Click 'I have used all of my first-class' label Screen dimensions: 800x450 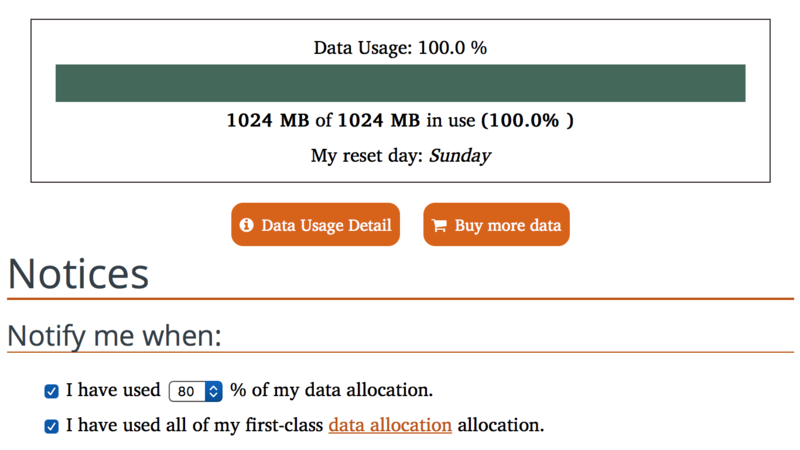coord(194,425)
